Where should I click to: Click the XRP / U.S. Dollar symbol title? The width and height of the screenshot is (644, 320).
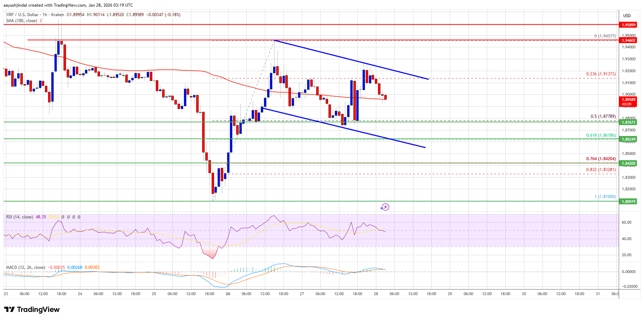[23, 15]
